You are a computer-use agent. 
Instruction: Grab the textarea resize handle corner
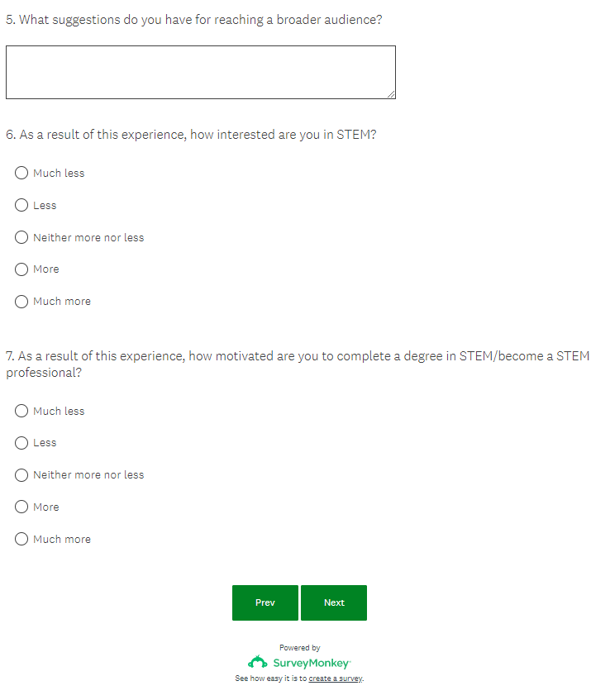[x=391, y=94]
